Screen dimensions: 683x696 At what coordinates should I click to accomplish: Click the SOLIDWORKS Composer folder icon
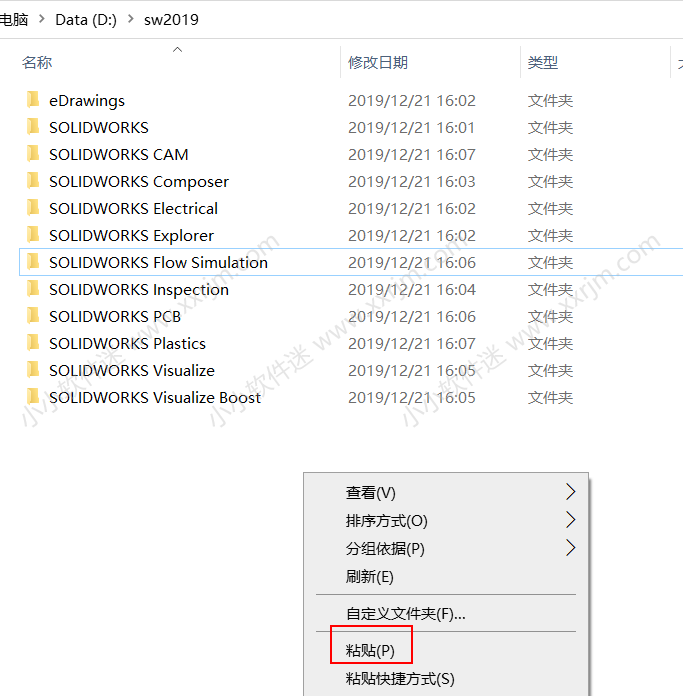click(x=33, y=181)
